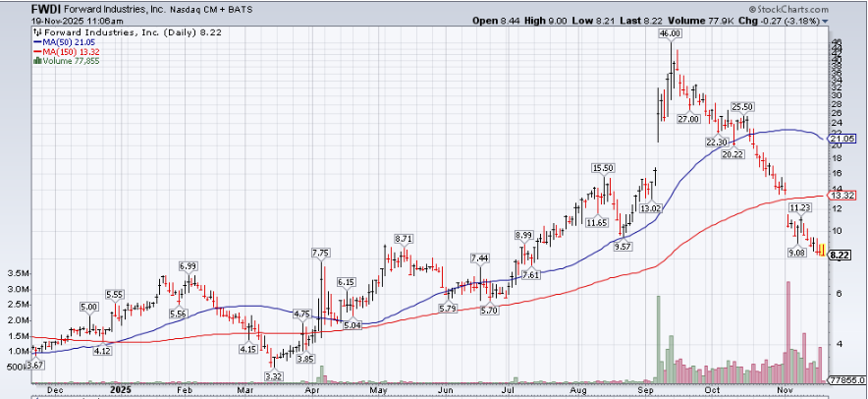Click the MA(50) 21.05 legend entry
The image size is (868, 399).
(67, 41)
